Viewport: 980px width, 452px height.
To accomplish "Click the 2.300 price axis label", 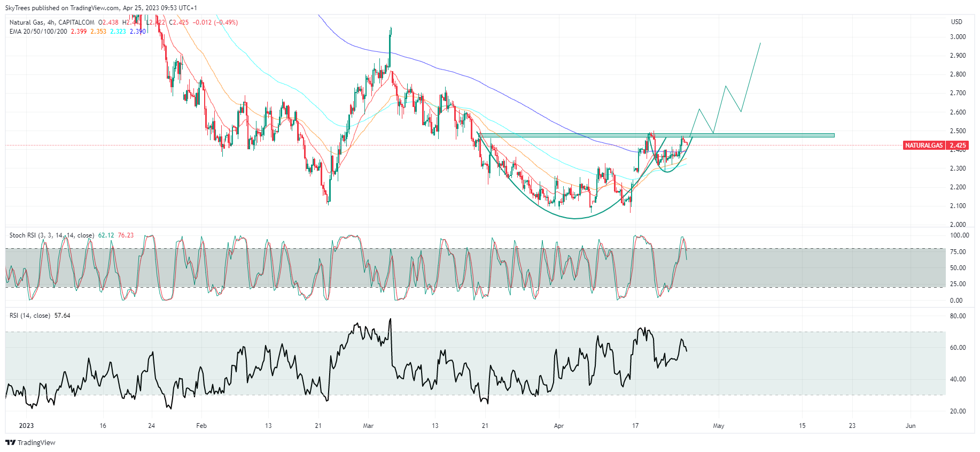I will tap(958, 168).
